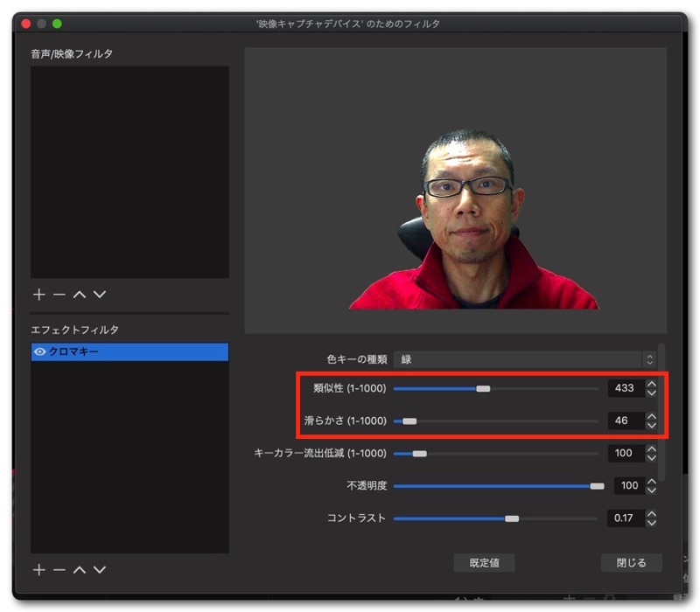This screenshot has width=700, height=612.
Task: Increase 類似性 value with up stepper
Action: 651,383
